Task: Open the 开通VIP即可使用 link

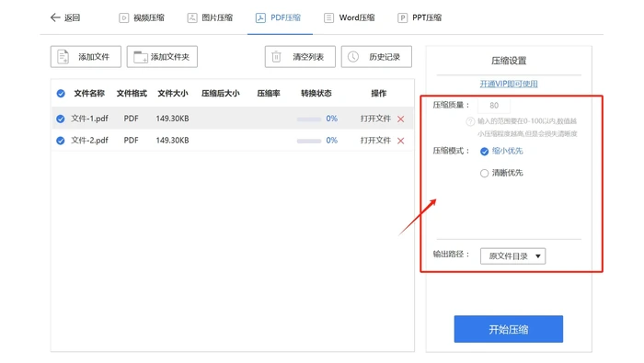Action: 509,84
